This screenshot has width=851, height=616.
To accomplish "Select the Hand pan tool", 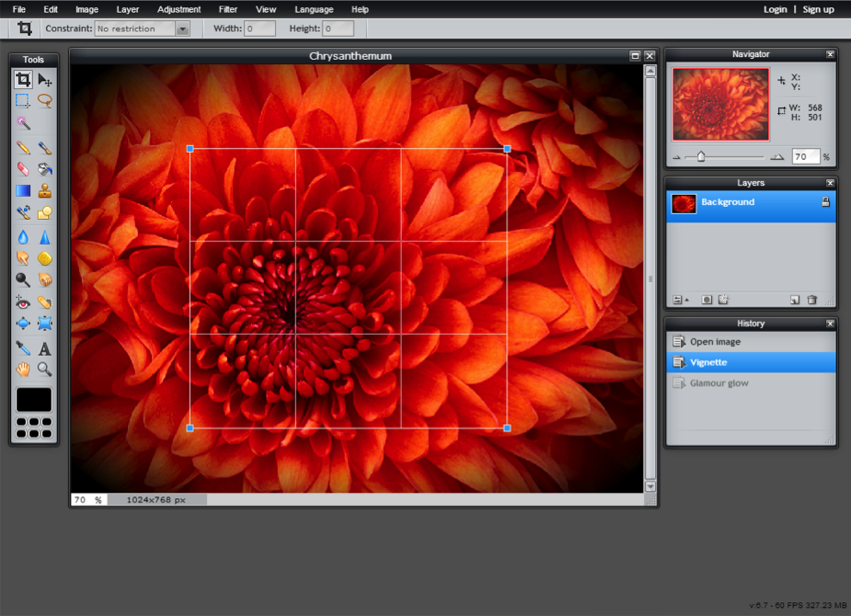I will pos(23,370).
